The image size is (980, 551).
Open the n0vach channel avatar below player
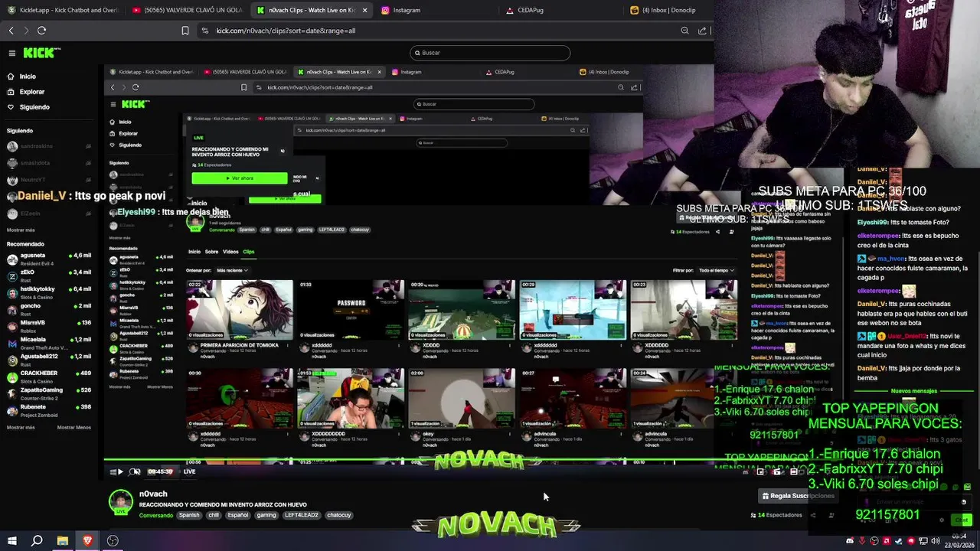120,501
